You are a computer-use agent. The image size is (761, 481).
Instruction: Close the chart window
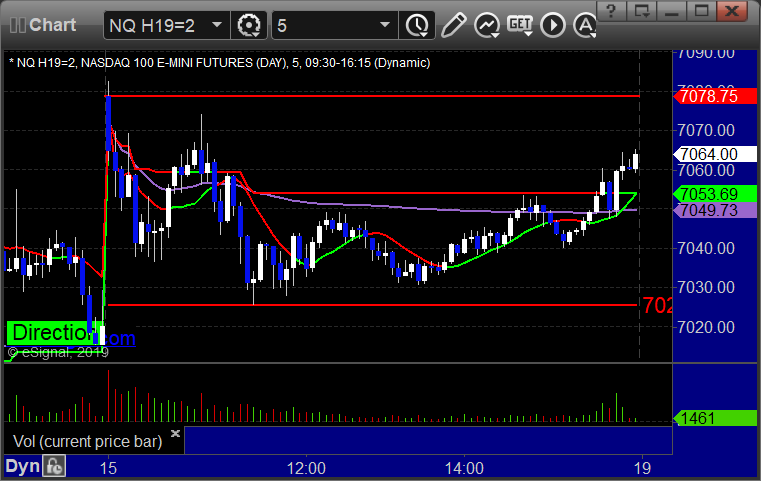coord(731,11)
